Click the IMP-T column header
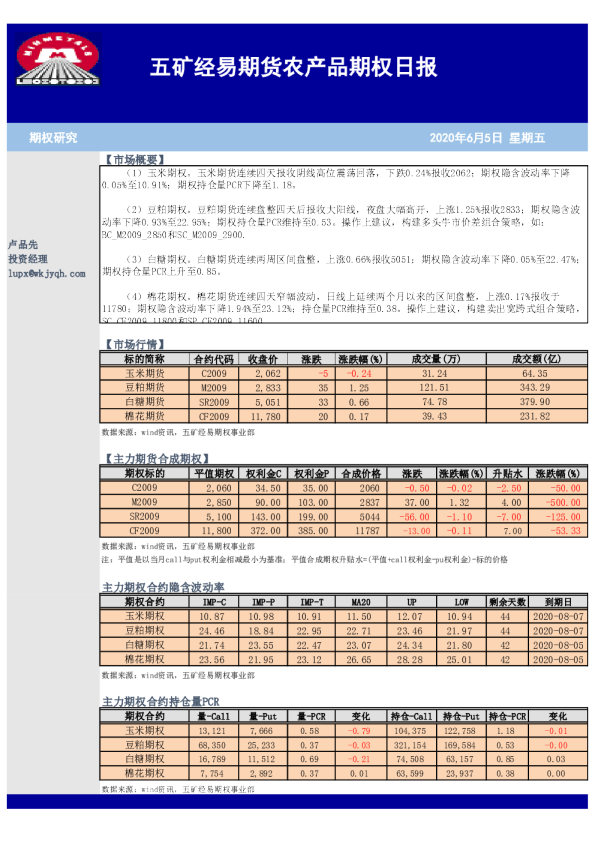The width and height of the screenshot is (595, 842). (311, 602)
